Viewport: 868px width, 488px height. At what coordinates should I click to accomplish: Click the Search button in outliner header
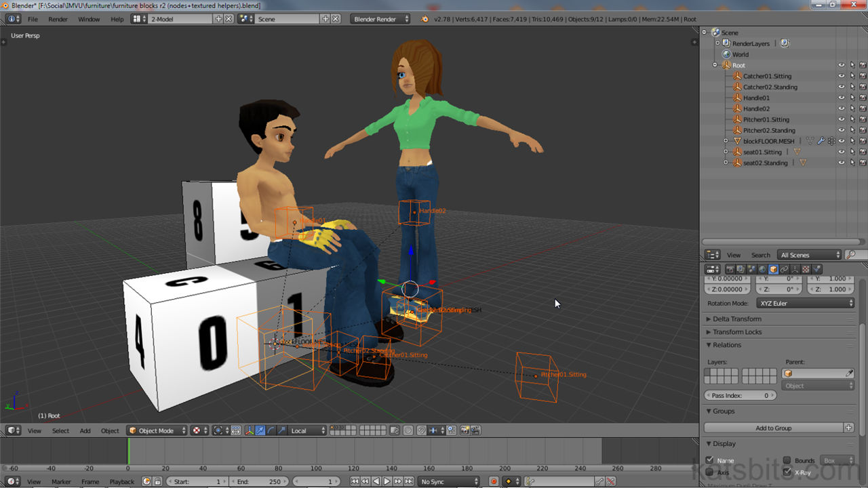pos(760,255)
